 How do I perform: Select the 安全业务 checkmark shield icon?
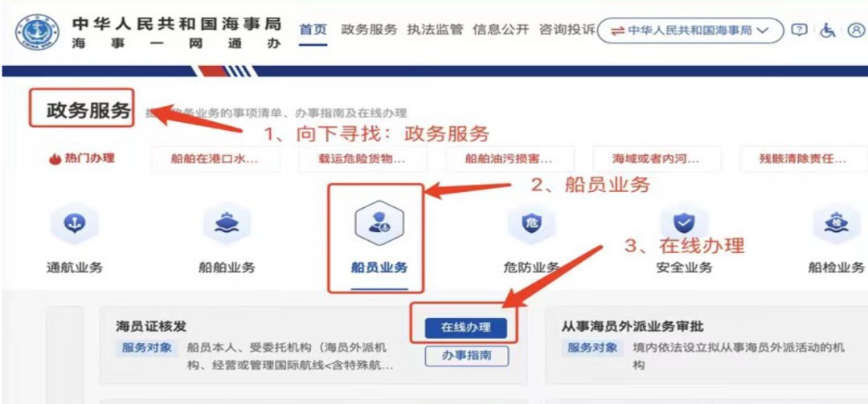(684, 223)
